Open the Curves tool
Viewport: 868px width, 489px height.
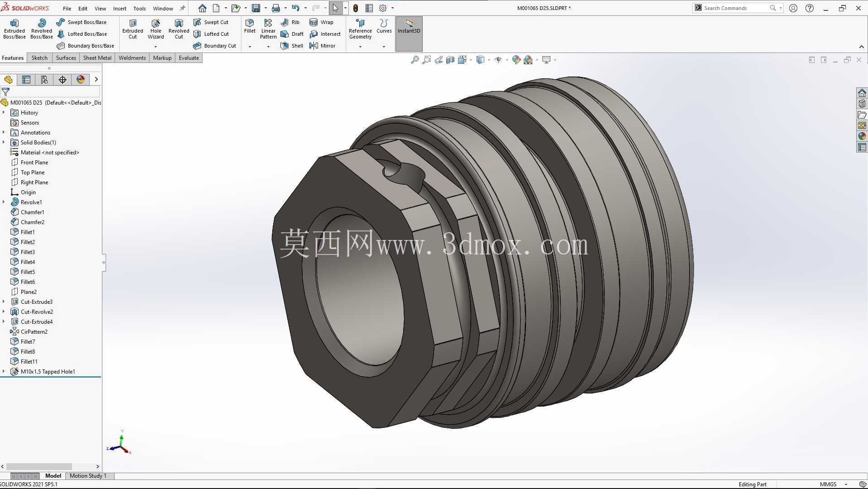click(x=384, y=26)
